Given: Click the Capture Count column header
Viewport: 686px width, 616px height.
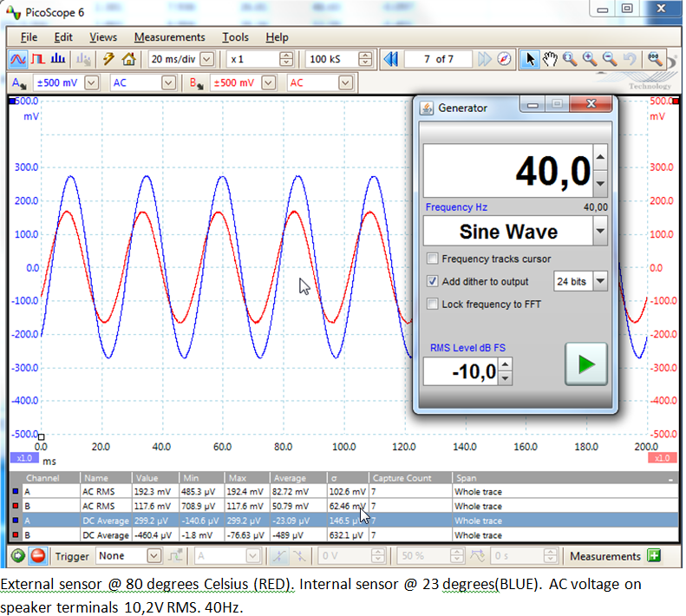Looking at the screenshot, I should point(410,478).
